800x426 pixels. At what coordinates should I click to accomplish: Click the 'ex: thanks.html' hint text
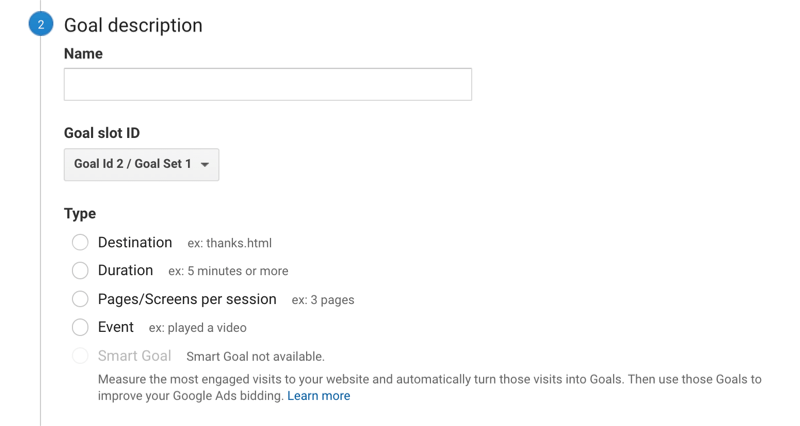pos(230,243)
